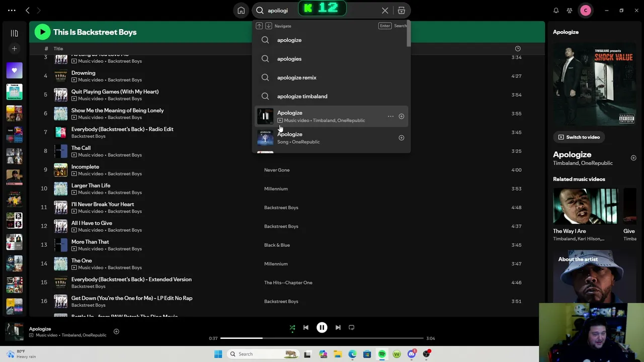
Task: Skip to next track
Action: (338, 328)
